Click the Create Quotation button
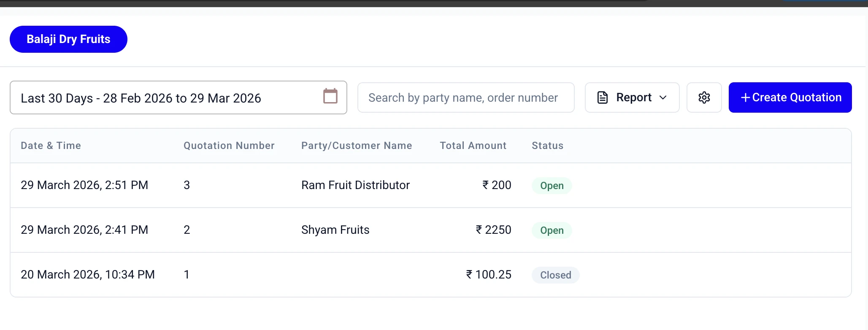868x330 pixels. click(x=790, y=97)
